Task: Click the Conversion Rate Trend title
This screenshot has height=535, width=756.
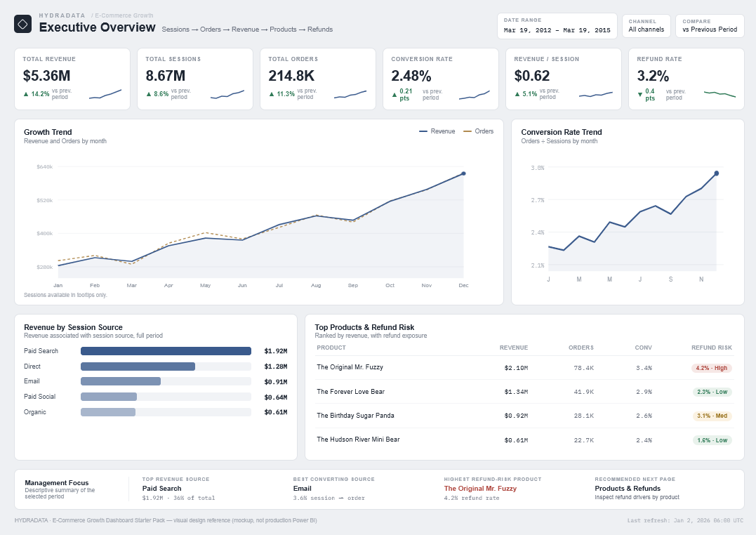Action: pos(562,132)
